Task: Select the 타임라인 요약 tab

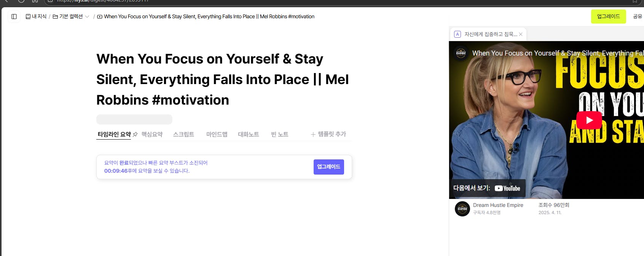Action: [x=114, y=134]
